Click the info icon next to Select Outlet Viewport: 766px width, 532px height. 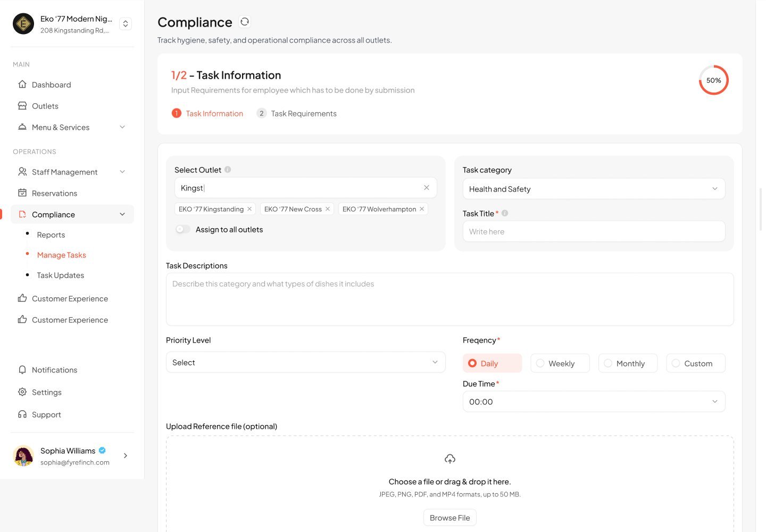[228, 170]
